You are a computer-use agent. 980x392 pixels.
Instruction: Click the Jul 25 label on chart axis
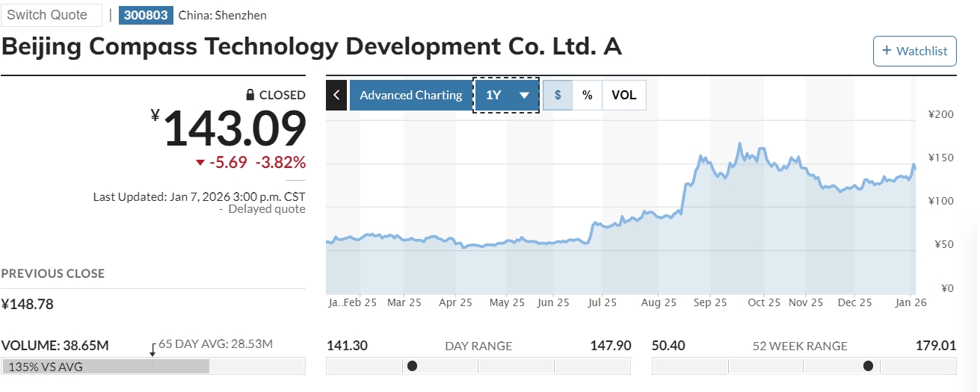(603, 302)
